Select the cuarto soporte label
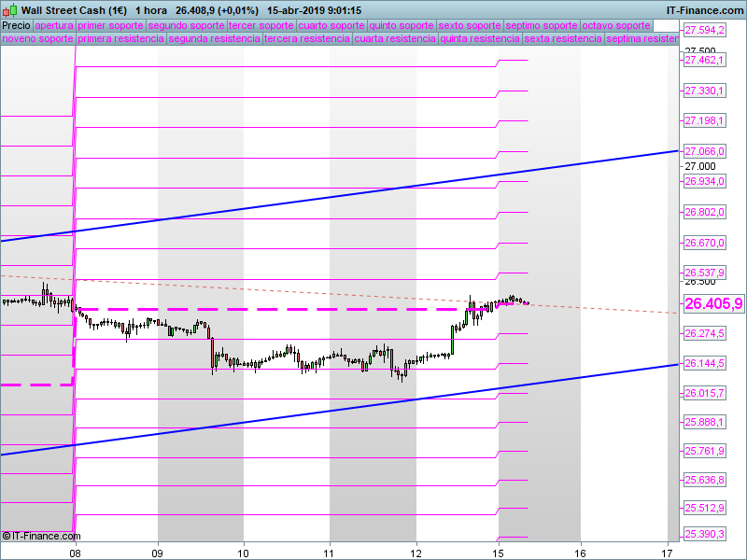The image size is (747, 560). [331, 26]
